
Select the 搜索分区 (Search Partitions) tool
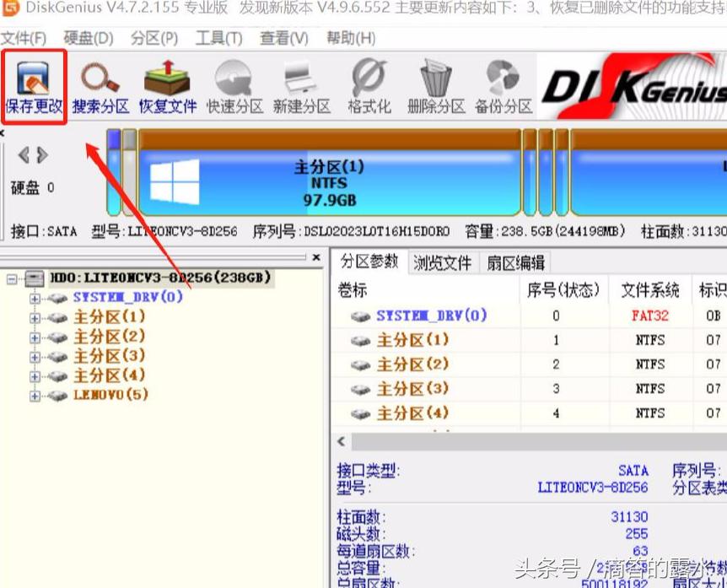101,86
